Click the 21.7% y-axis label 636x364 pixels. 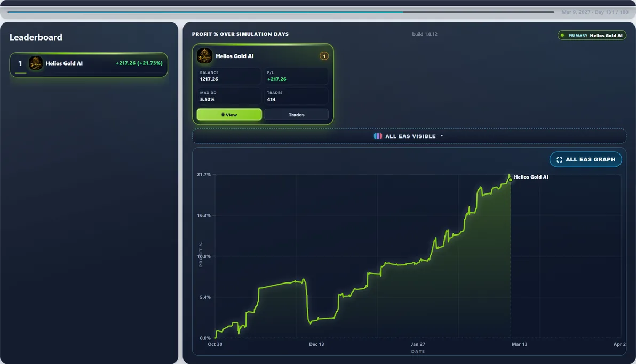(x=204, y=175)
